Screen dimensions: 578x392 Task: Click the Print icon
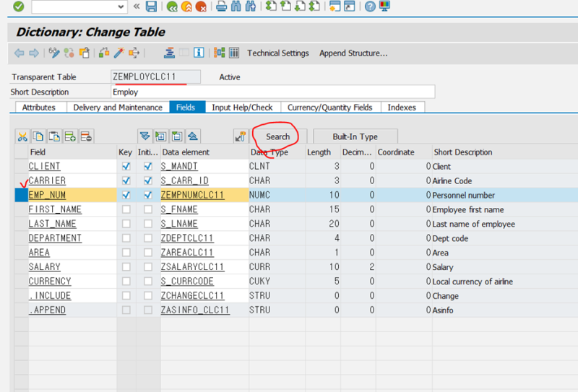pos(222,6)
